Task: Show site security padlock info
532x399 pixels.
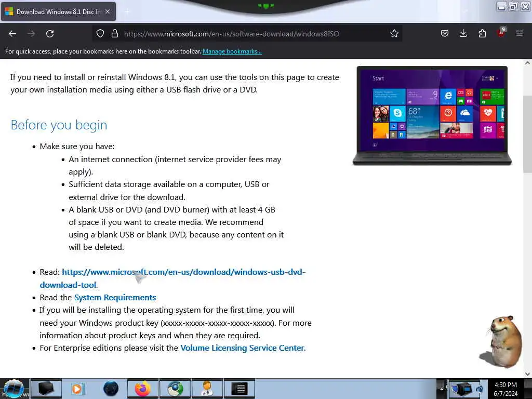Action: pos(115,34)
